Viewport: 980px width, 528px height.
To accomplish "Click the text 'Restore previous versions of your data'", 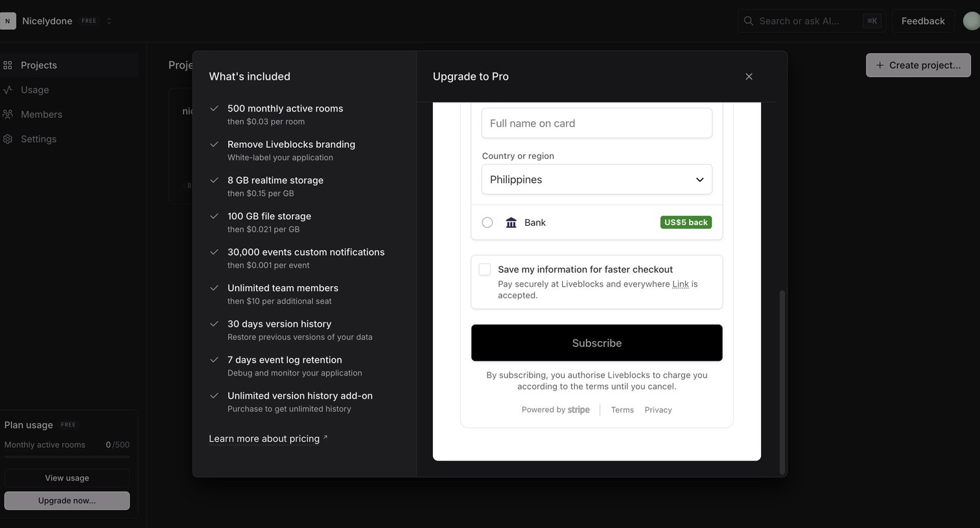I will [x=300, y=337].
